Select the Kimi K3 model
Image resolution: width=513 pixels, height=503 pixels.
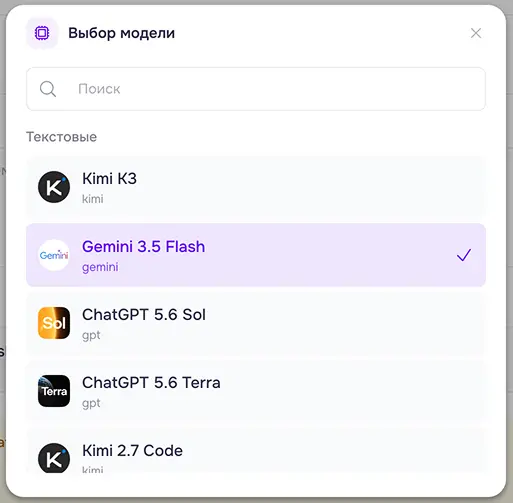click(x=256, y=187)
